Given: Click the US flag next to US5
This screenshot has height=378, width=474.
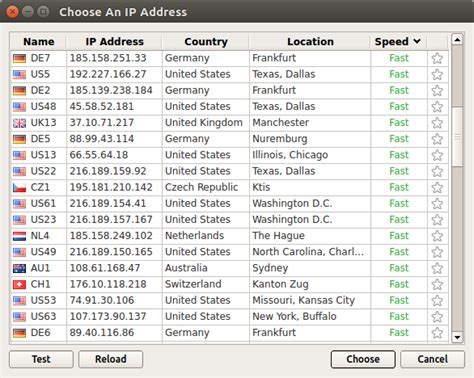Looking at the screenshot, I should (19, 75).
